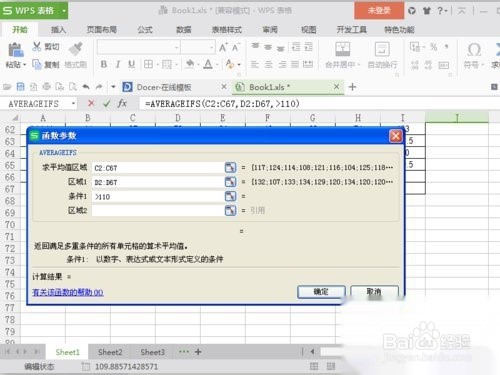Close the 函数参数 dialog
500x375 pixels.
click(x=396, y=136)
